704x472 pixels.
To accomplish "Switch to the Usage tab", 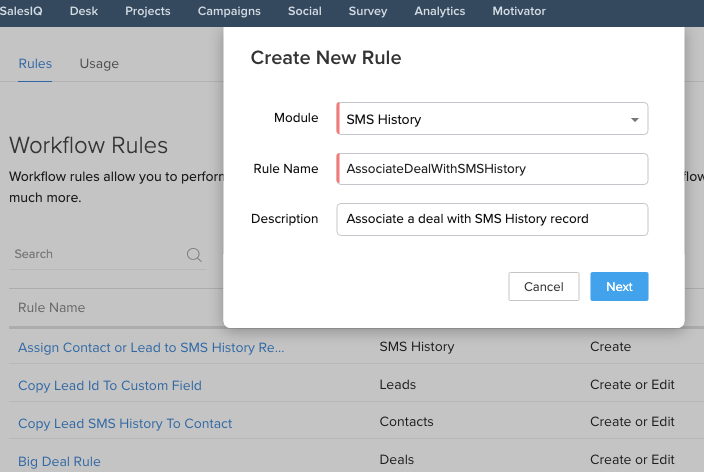I will pos(99,63).
